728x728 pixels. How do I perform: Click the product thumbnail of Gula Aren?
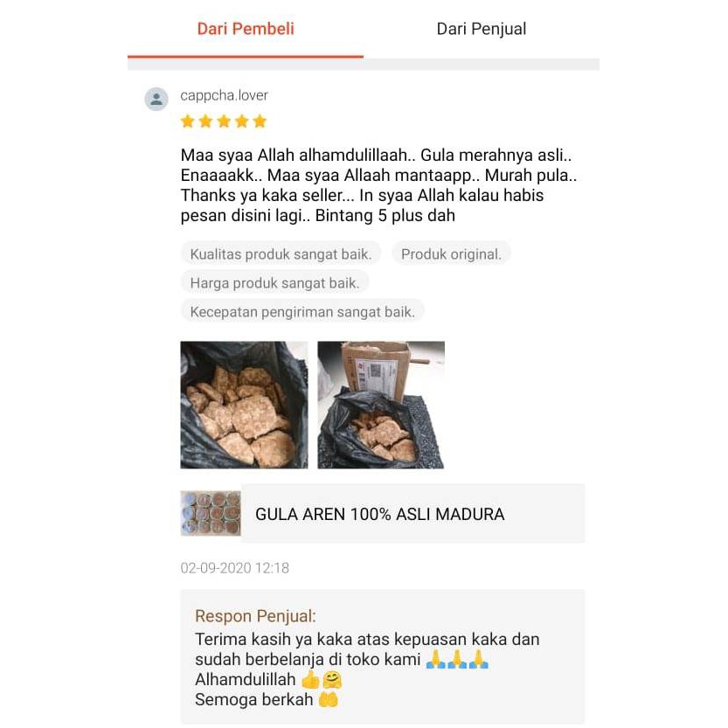click(211, 514)
